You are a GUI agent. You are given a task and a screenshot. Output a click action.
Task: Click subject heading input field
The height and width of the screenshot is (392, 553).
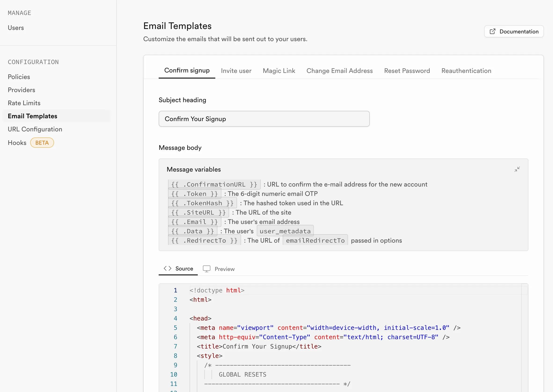pos(264,118)
